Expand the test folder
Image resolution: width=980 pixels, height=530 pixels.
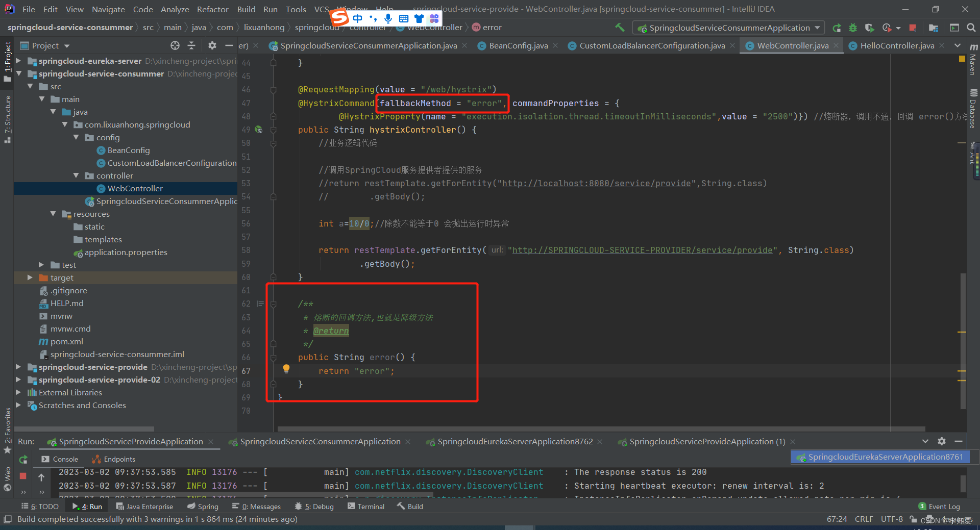41,265
